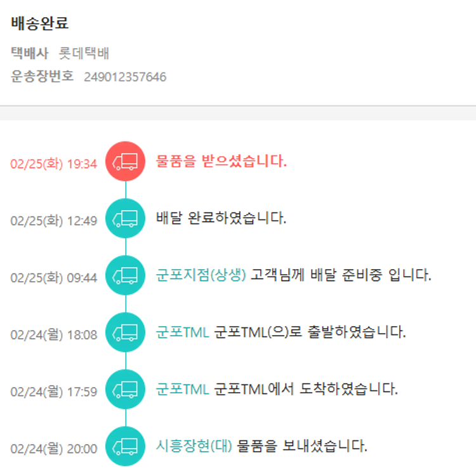
Task: Click truck icon beside 출발하였습니다 status
Action: point(126,332)
